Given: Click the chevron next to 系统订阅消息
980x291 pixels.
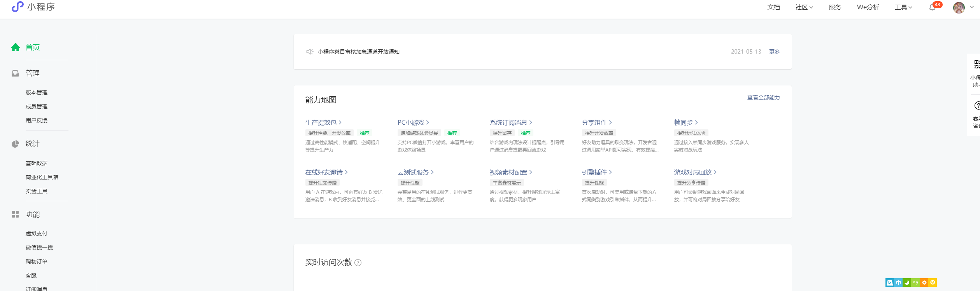Looking at the screenshot, I should (531, 122).
